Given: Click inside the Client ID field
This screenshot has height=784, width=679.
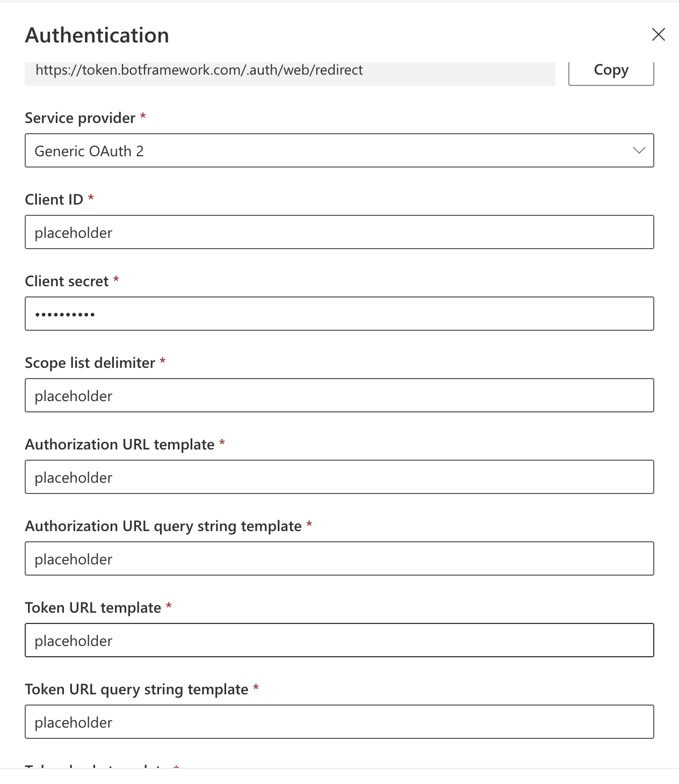Looking at the screenshot, I should (339, 232).
